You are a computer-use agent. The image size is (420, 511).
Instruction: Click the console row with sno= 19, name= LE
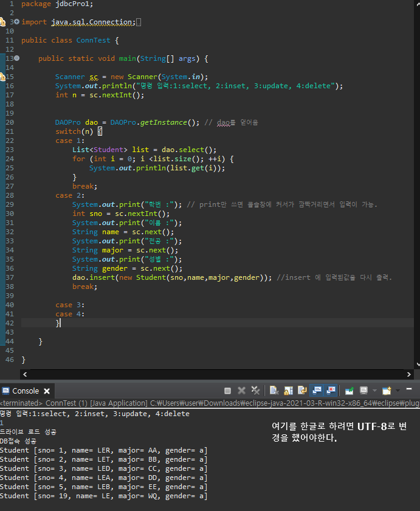[104, 496]
